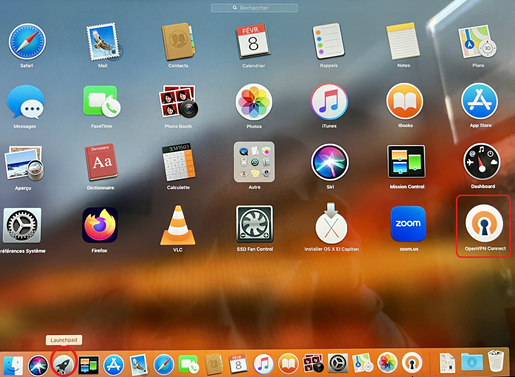This screenshot has height=377, width=515.
Task: Click the OpenVPN icon in the Dock
Action: 412,362
